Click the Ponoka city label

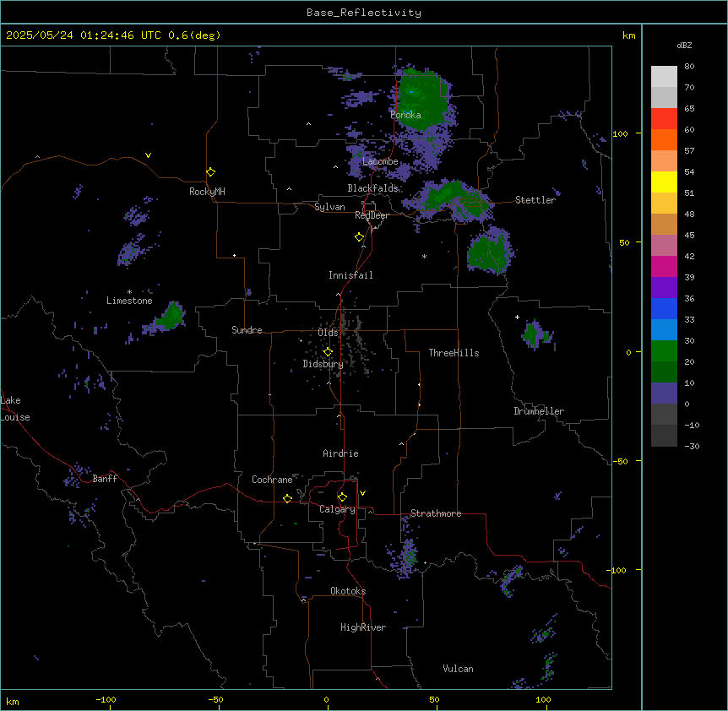click(x=405, y=115)
